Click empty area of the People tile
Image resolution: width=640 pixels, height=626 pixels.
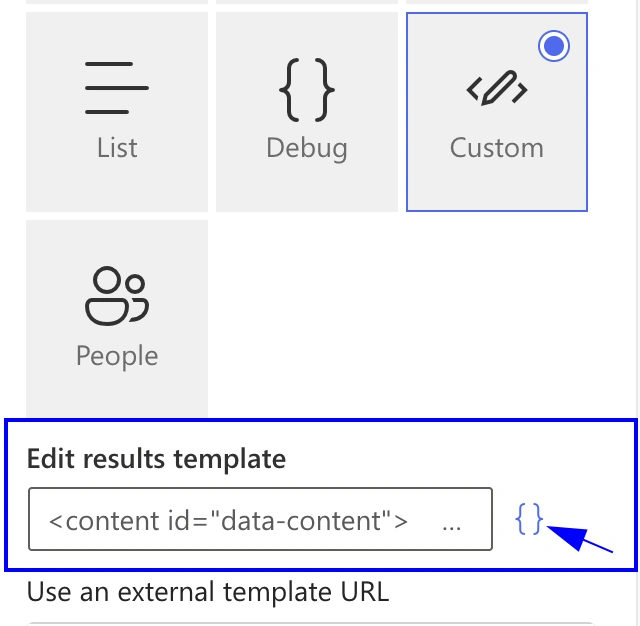pos(117,394)
